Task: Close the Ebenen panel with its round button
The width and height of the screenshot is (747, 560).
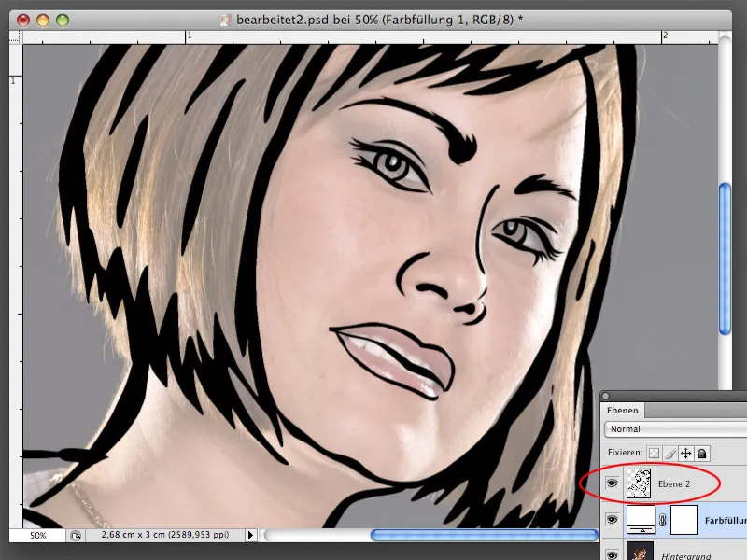Action: click(605, 396)
